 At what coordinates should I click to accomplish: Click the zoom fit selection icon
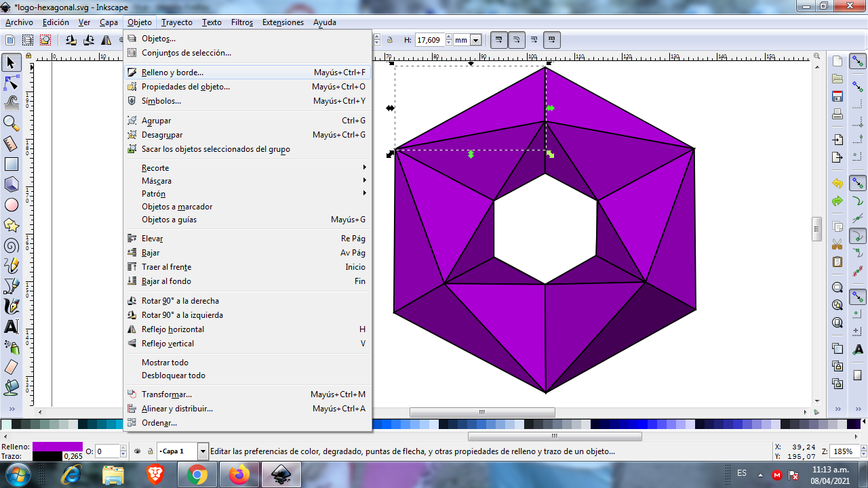837,287
